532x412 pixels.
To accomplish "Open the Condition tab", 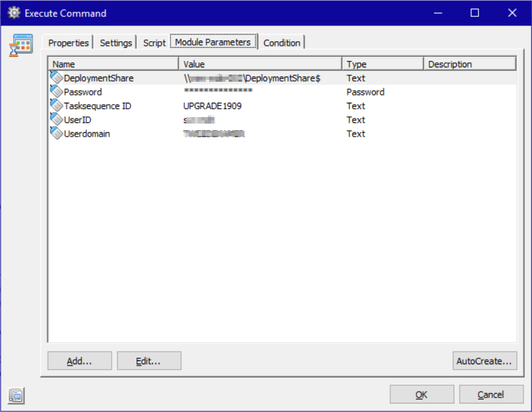I will [x=282, y=43].
